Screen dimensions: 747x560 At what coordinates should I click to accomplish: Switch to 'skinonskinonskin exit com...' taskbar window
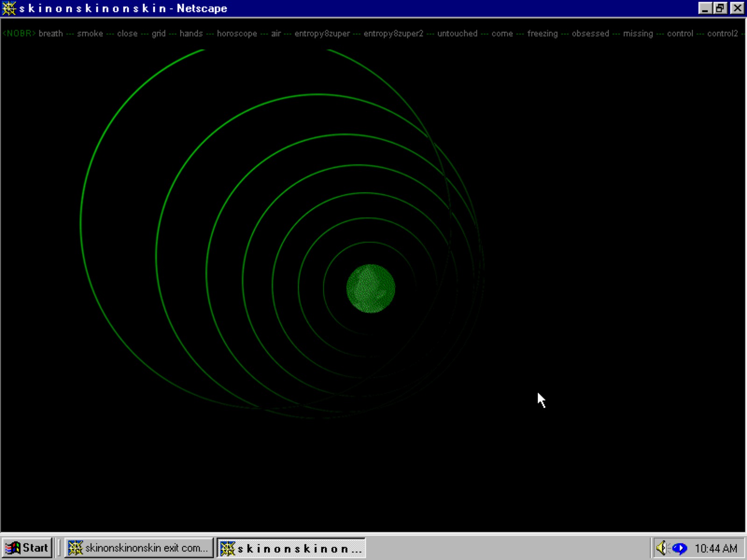[x=139, y=547]
